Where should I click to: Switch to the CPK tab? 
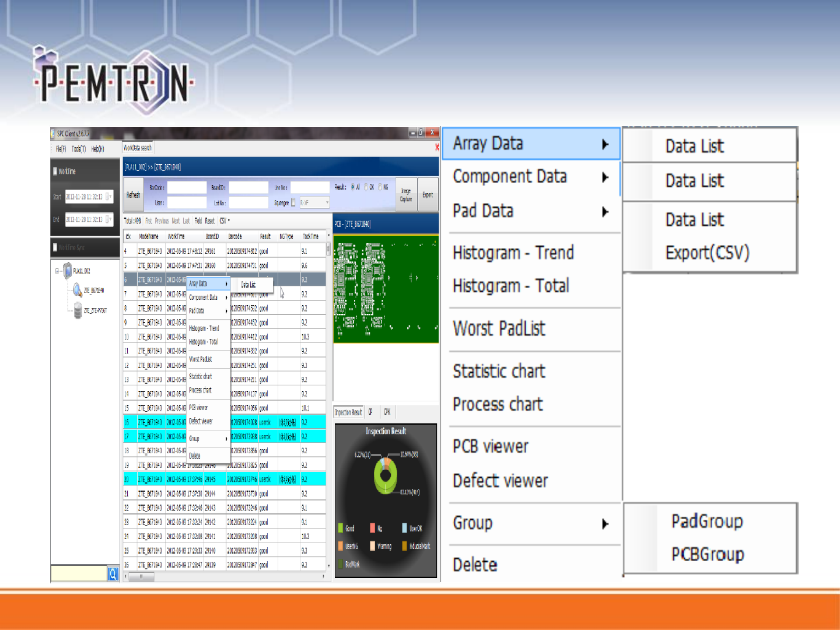click(x=387, y=412)
